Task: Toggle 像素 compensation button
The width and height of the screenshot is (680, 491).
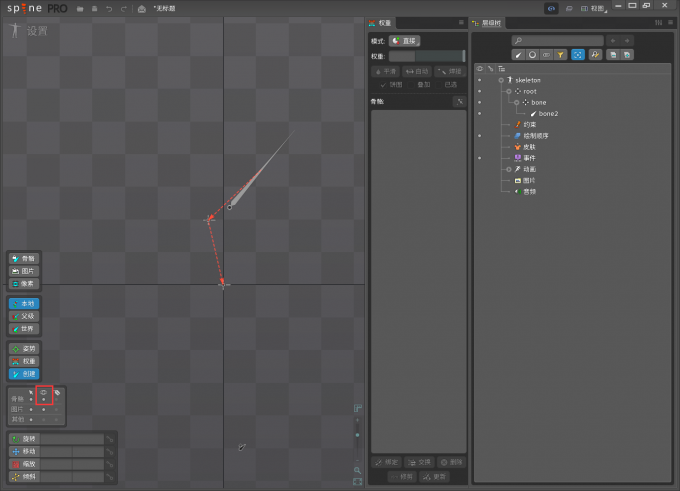Action: tap(24, 284)
